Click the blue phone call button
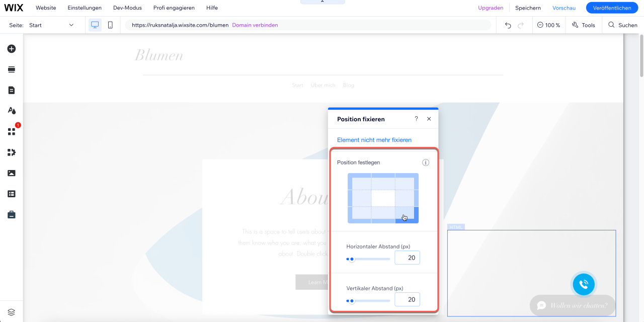Image resolution: width=644 pixels, height=322 pixels. point(584,284)
